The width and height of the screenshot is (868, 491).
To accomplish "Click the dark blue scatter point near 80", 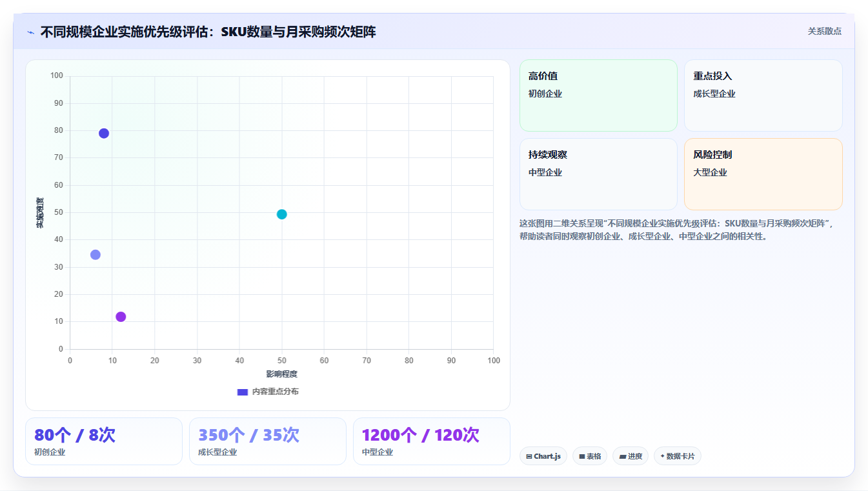I will click(x=104, y=134).
